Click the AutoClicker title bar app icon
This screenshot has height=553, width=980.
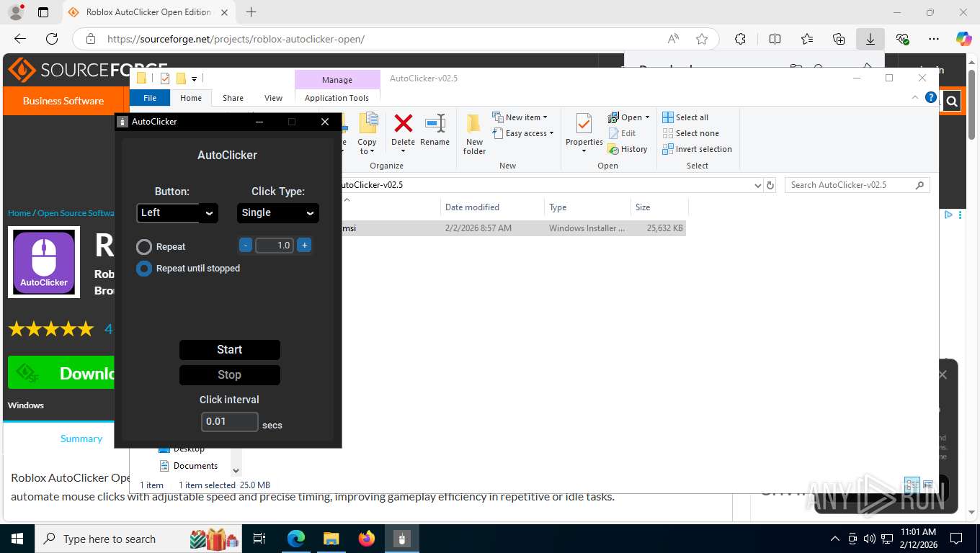123,122
